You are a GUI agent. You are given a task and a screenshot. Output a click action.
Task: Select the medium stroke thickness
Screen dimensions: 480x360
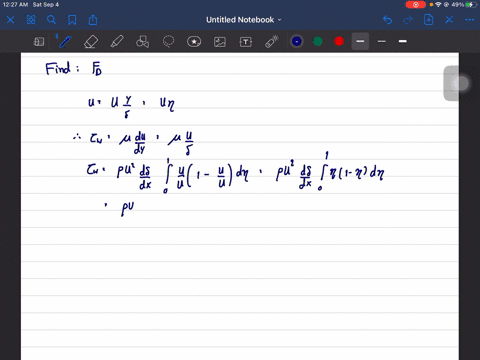click(x=360, y=41)
